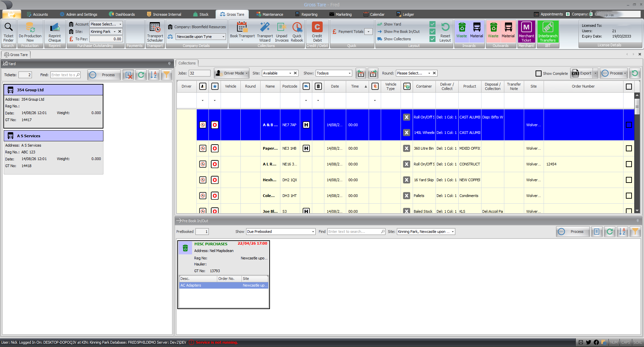Image resolution: width=644 pixels, height=347 pixels.
Task: Click the Twitter icon in status bar
Action: click(x=588, y=342)
